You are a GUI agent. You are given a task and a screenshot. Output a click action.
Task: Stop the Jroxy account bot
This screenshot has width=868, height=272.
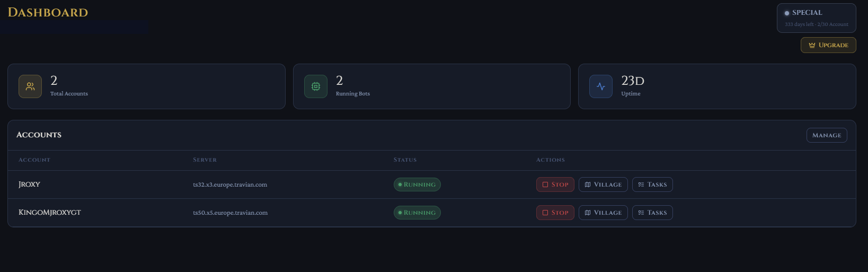pos(555,185)
